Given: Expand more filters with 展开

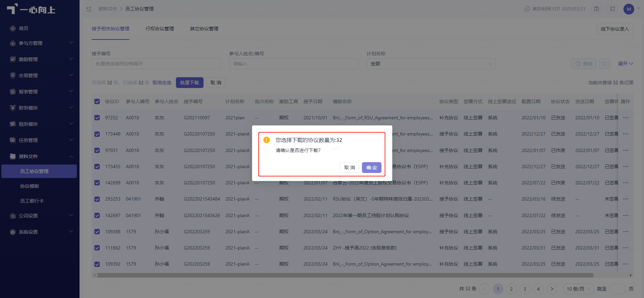Looking at the screenshot, I should [x=625, y=64].
